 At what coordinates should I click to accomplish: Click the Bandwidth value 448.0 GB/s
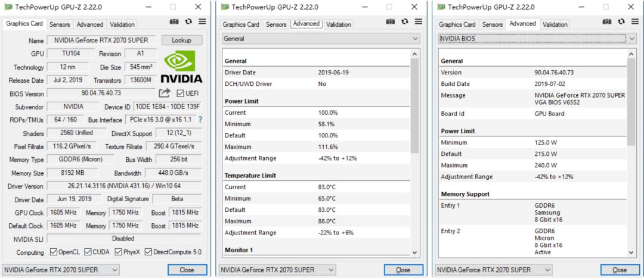coord(173,173)
